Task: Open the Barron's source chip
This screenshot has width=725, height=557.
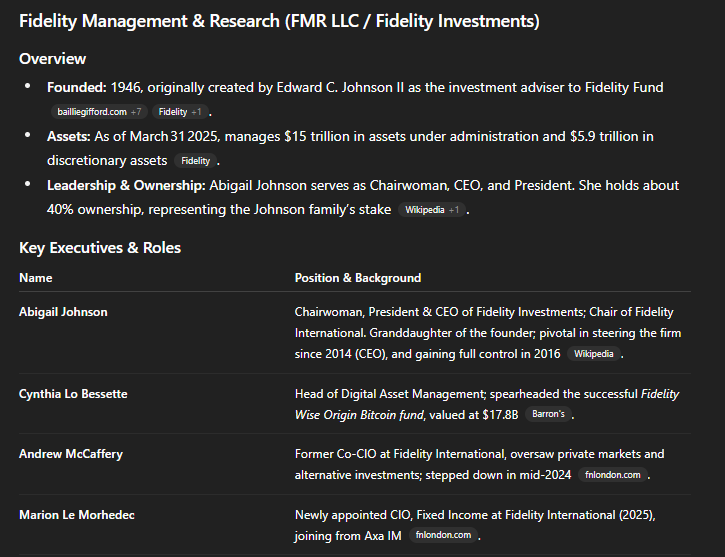Action: click(547, 414)
